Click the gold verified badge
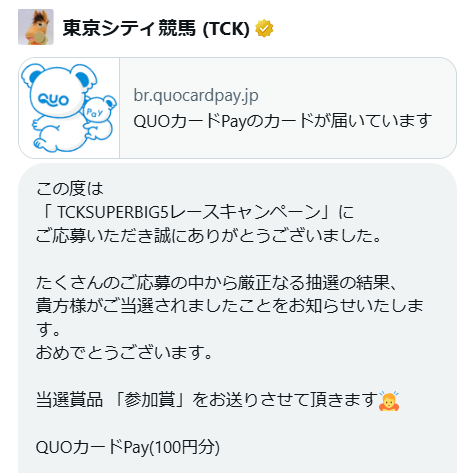 point(264,28)
